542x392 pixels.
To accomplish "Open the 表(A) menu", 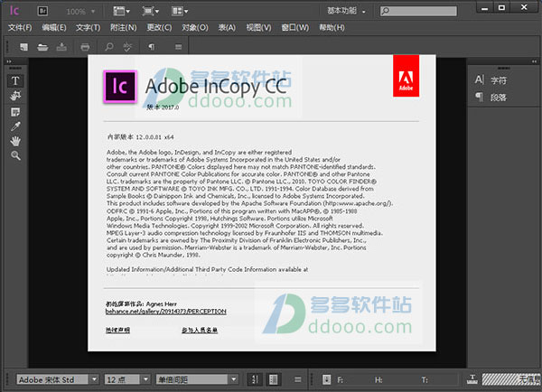I will click(227, 27).
